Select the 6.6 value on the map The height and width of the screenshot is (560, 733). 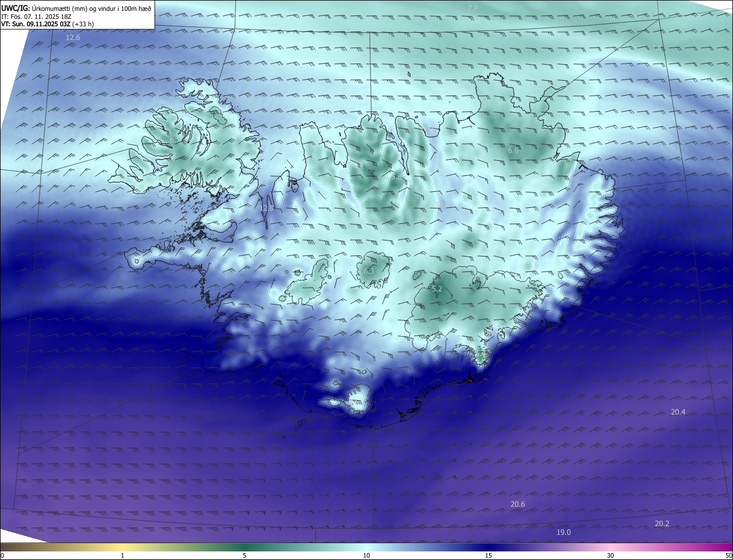click(x=513, y=151)
